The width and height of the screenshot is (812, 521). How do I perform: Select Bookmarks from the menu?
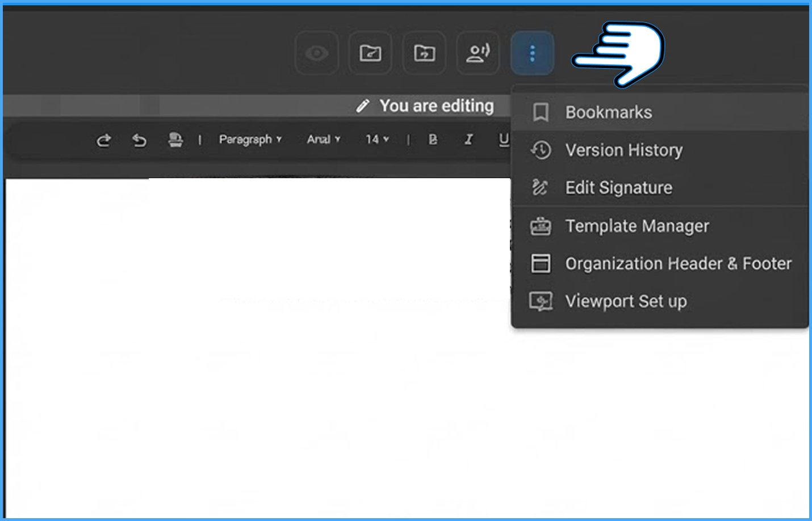[660, 112]
